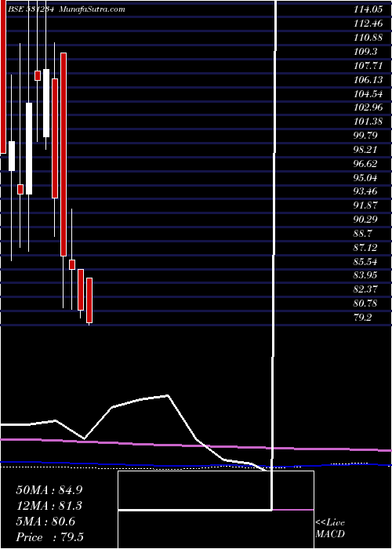Click the 107.71 price level label
392x549 pixels.
coord(368,66)
